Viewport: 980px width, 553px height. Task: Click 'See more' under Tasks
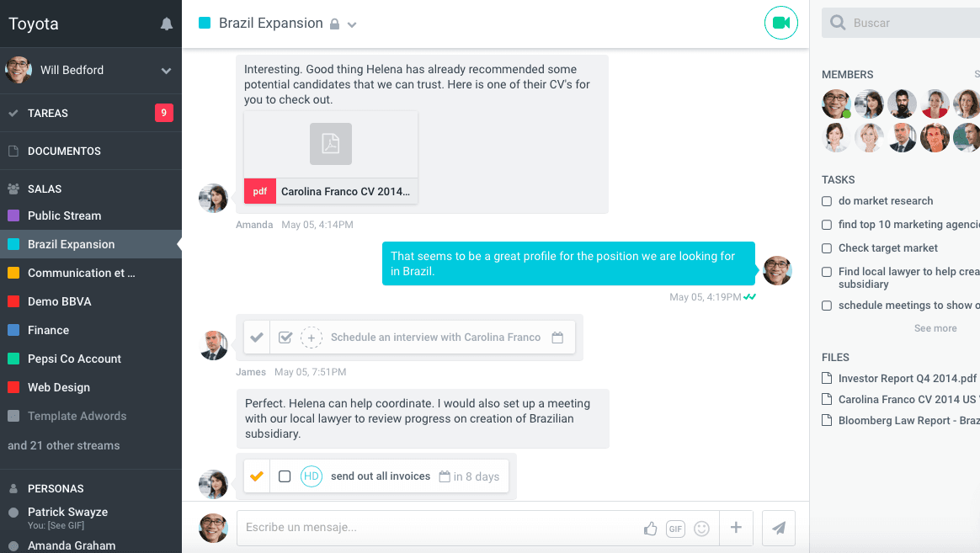tap(935, 328)
